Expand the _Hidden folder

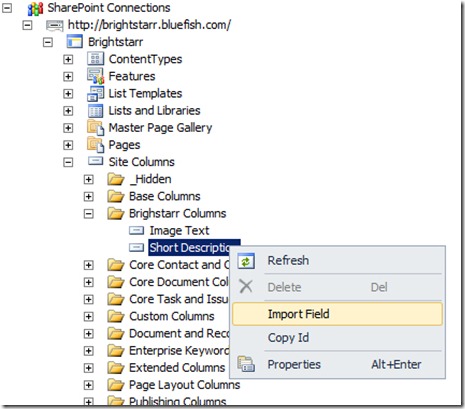click(x=89, y=179)
